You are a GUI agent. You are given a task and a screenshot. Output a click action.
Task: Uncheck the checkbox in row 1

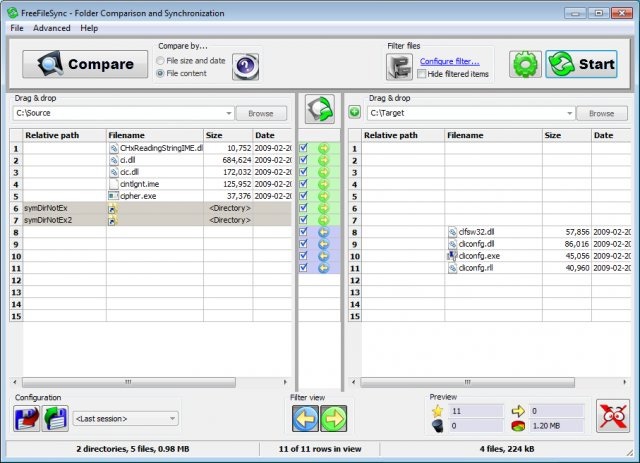click(x=303, y=148)
